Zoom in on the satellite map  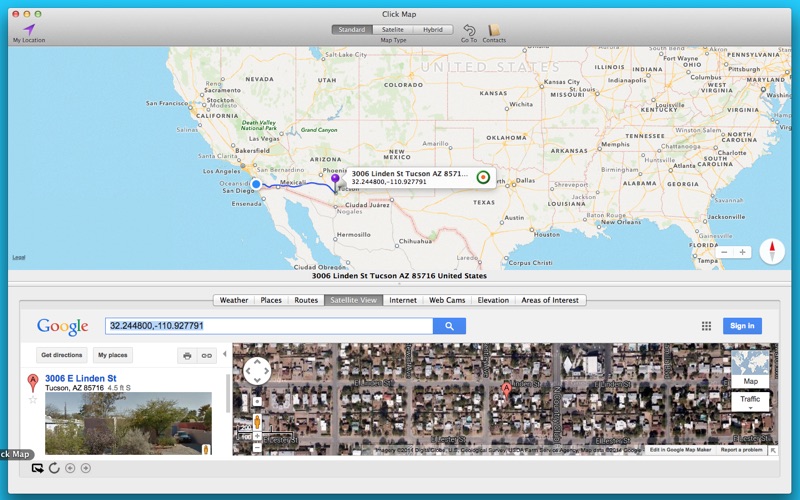(257, 436)
